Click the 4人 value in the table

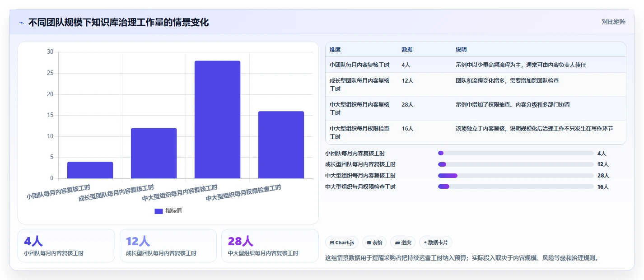pyautogui.click(x=406, y=65)
